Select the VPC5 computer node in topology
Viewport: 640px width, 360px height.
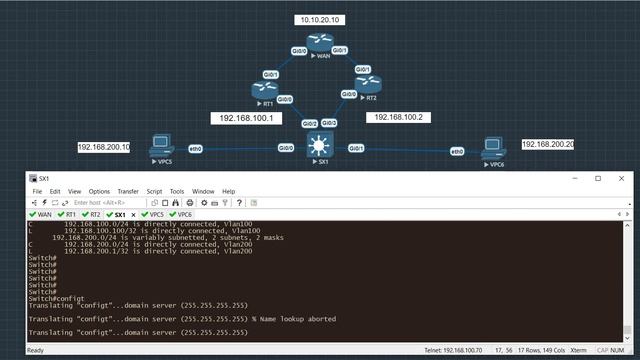162,145
